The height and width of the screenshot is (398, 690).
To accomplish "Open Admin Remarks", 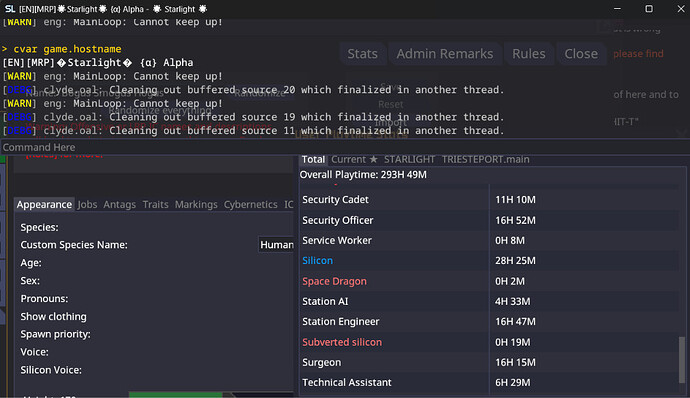I will [x=444, y=54].
